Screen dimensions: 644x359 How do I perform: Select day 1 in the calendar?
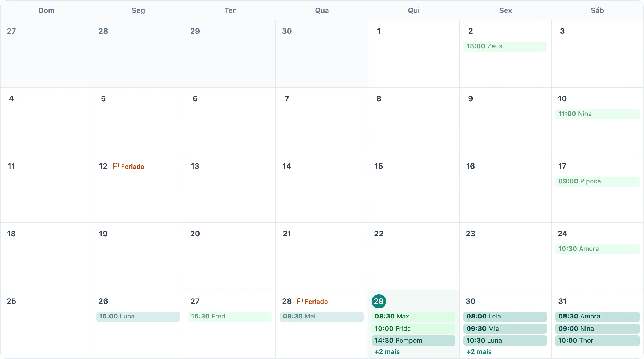click(379, 31)
